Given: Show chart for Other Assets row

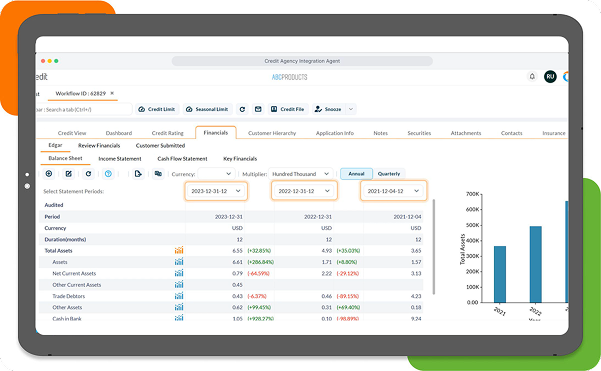Looking at the screenshot, I should [x=179, y=307].
